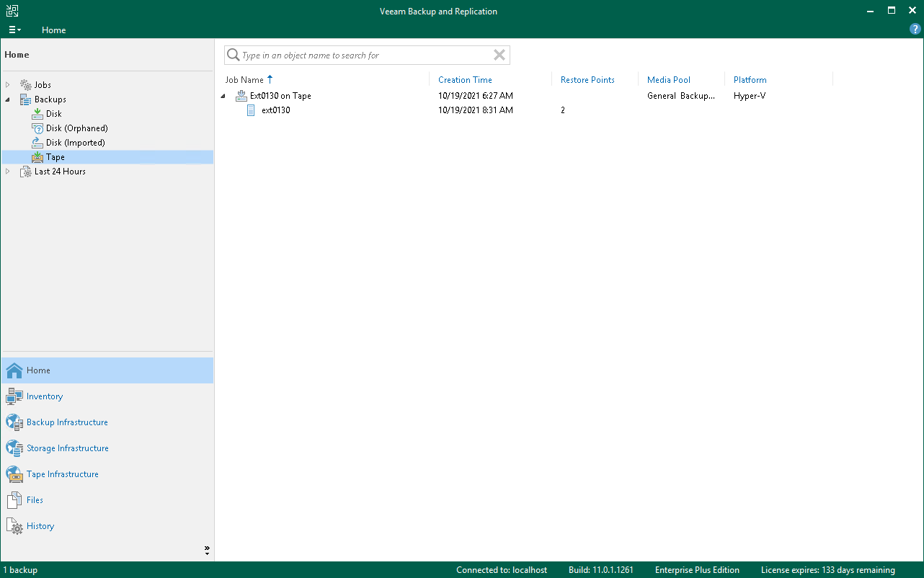924x578 pixels.
Task: Click the Build: 11.0.1.1261 status entry
Action: coord(601,570)
